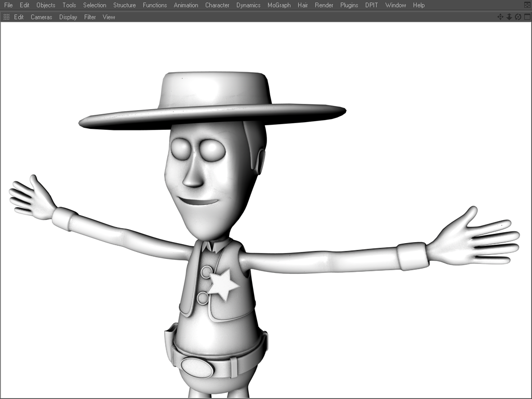Image resolution: width=532 pixels, height=399 pixels.
Task: Open the Hair menu
Action: (303, 5)
